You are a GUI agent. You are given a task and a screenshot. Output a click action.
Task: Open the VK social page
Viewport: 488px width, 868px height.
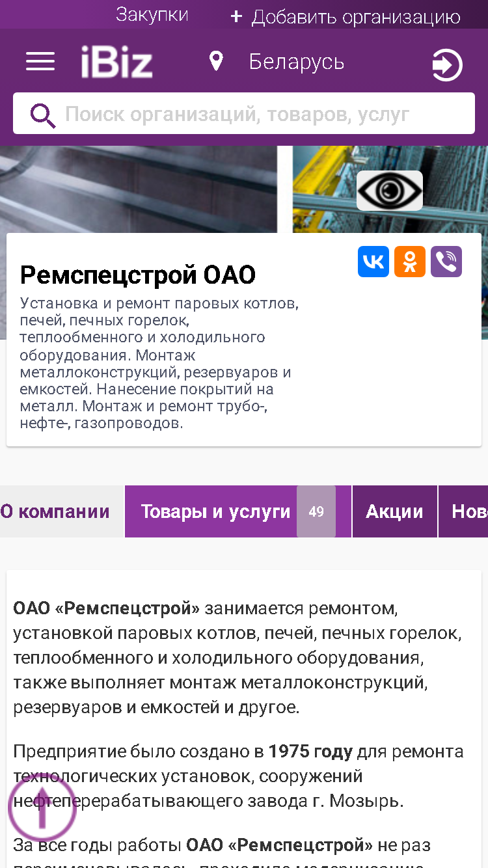[x=373, y=262]
